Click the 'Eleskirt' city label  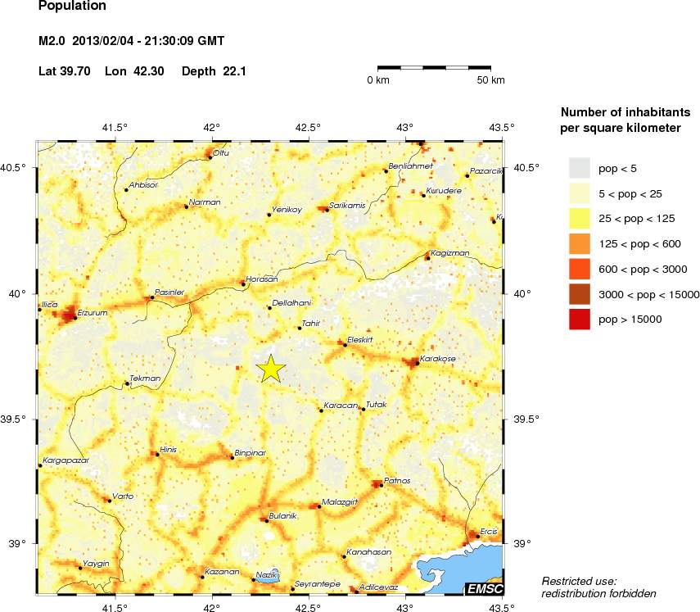click(359, 339)
